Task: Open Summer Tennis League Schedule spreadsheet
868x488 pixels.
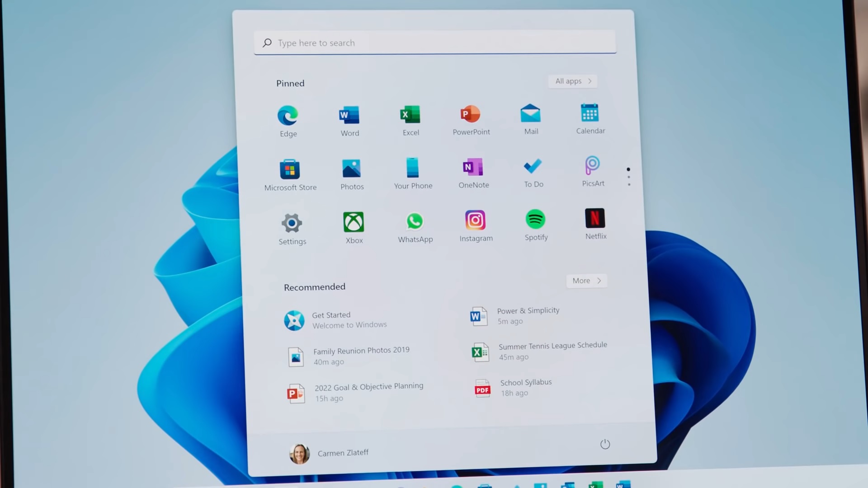Action: click(539, 351)
